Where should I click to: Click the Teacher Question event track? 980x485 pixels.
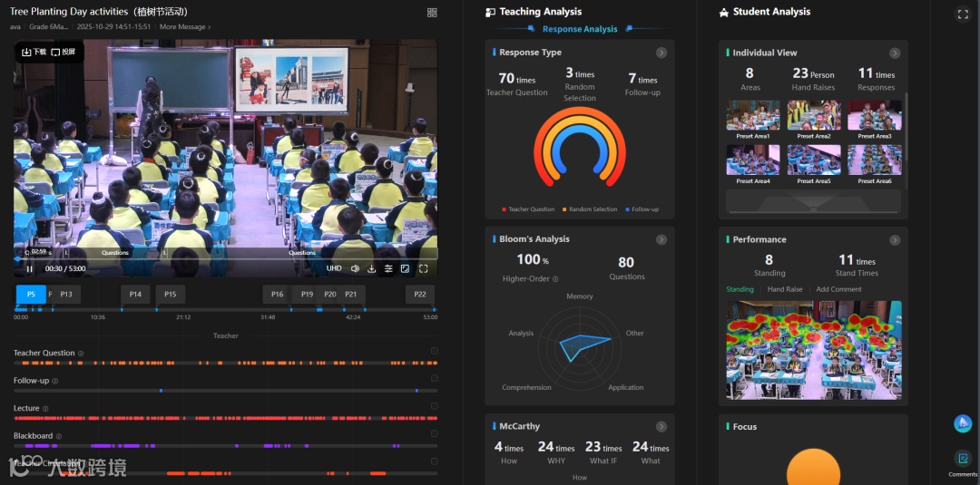[226, 363]
